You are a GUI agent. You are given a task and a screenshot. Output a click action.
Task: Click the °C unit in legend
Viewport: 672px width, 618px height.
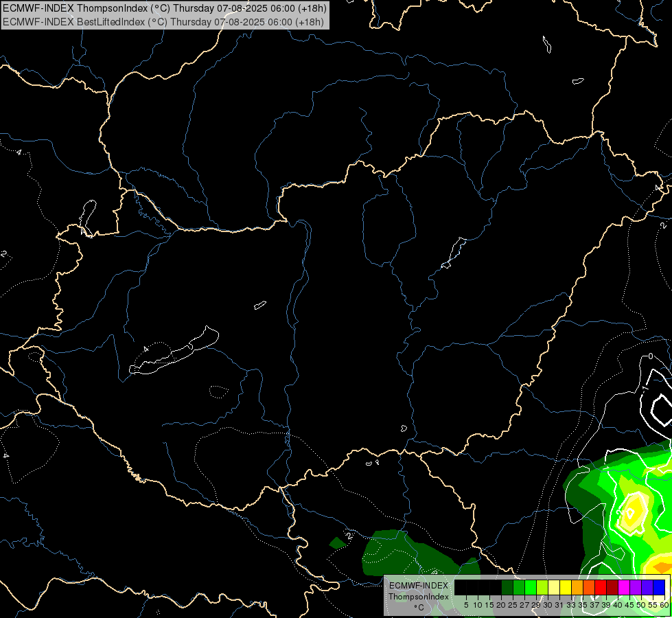tap(419, 607)
